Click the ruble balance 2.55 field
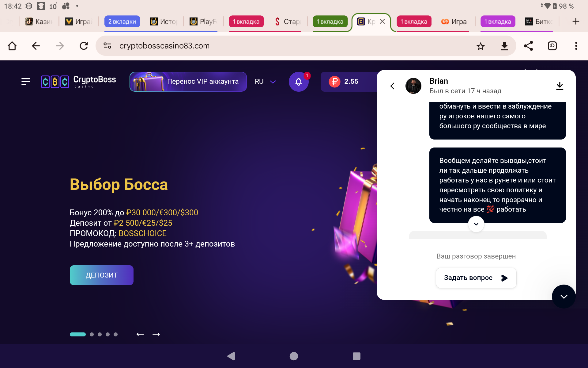The height and width of the screenshot is (368, 588). coord(349,82)
